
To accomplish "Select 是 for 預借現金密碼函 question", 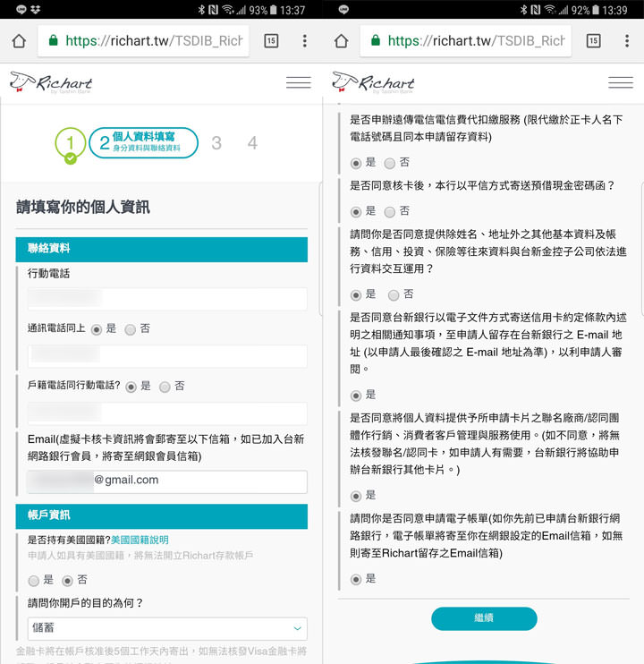I will click(356, 212).
